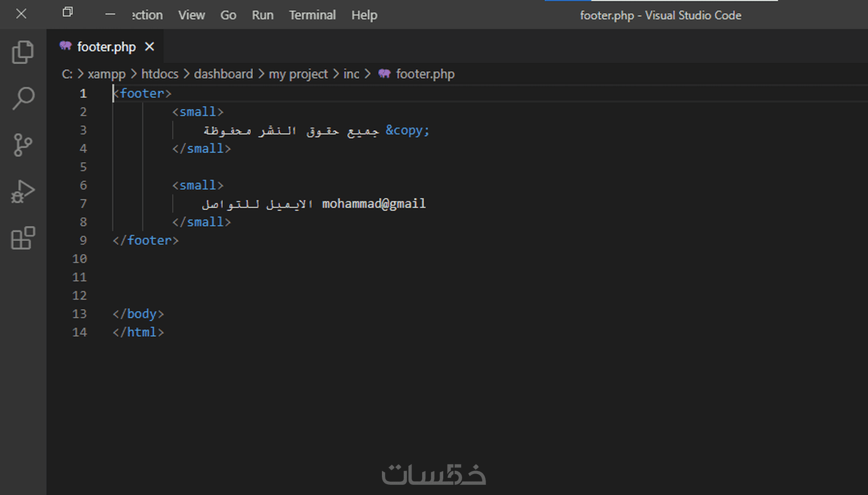The image size is (868, 495).
Task: Open the xampp breadcrumb dropdown
Action: [107, 73]
